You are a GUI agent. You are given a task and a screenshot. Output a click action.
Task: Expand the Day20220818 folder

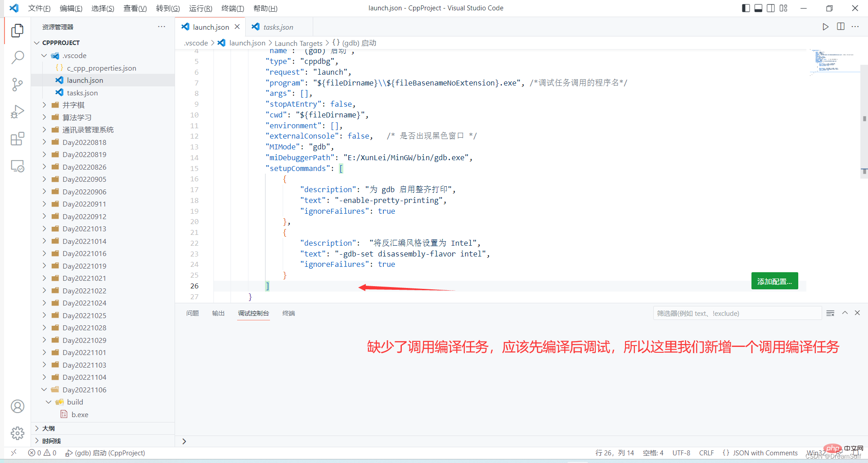[x=84, y=142]
